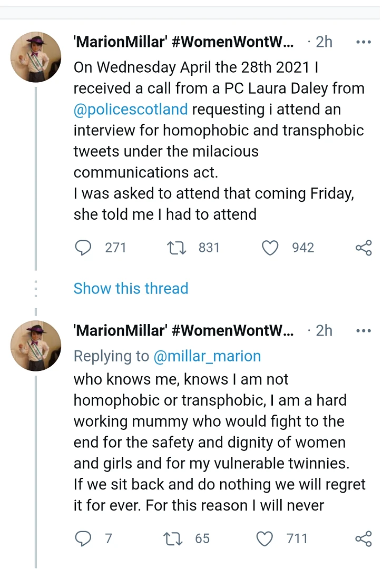Like the second tweet with 711 likes
The image size is (392, 569).
(x=264, y=538)
